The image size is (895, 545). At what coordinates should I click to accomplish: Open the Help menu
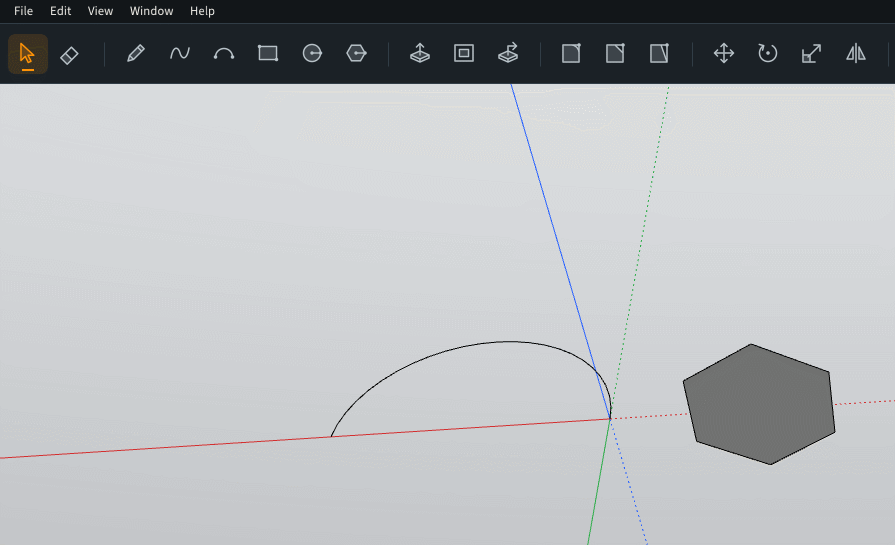[202, 11]
